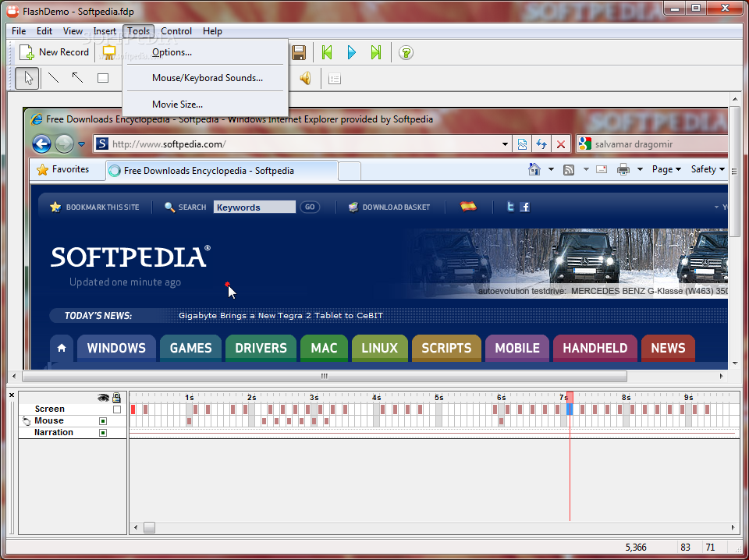Select the Screen track row
Image resolution: width=749 pixels, height=560 pixels.
[73, 409]
